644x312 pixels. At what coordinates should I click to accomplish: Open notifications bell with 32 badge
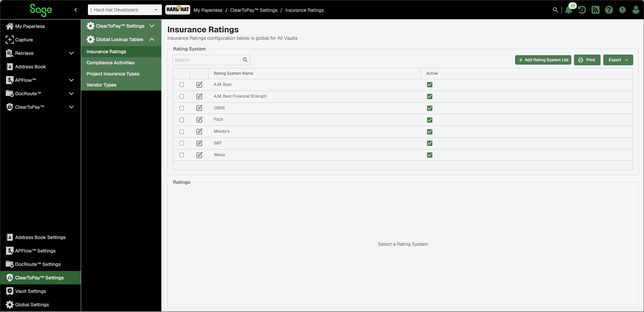tap(569, 9)
